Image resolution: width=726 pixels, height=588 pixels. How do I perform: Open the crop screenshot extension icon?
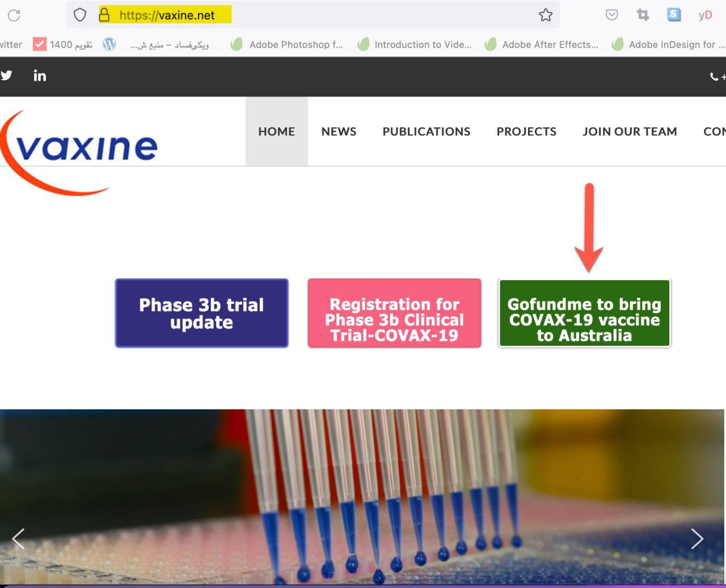[x=643, y=15]
